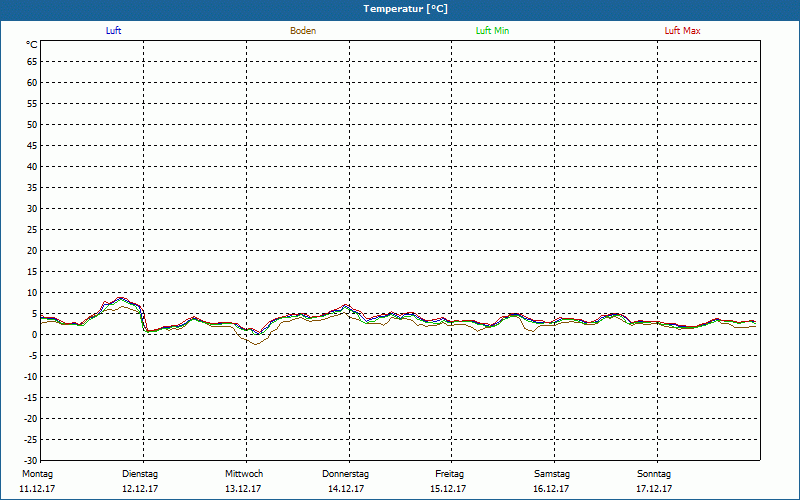Click the y-axis value -10

[31, 377]
